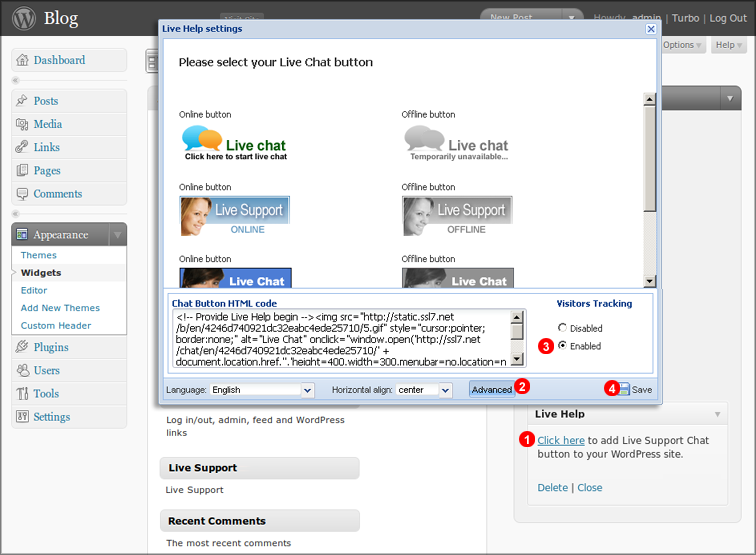
Task: Click the button list scrollbar thumb
Action: (x=649, y=159)
